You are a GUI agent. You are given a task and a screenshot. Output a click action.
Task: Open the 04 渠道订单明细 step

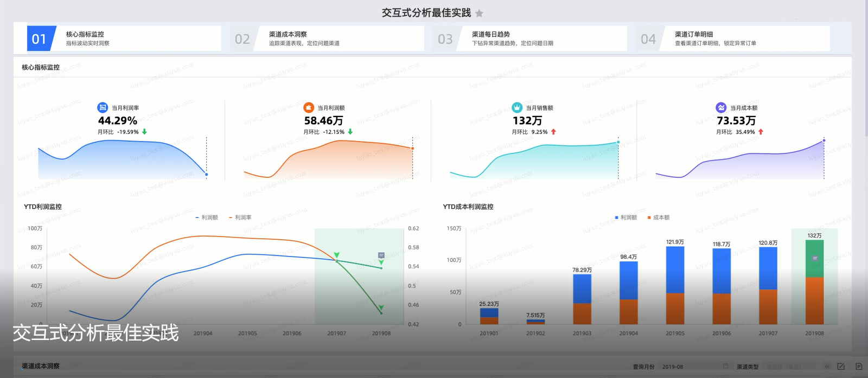(x=732, y=39)
